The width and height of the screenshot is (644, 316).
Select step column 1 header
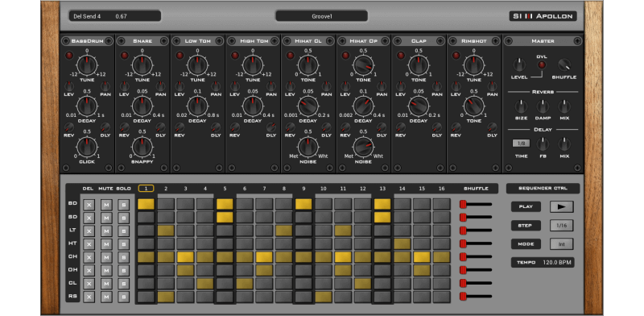click(146, 189)
